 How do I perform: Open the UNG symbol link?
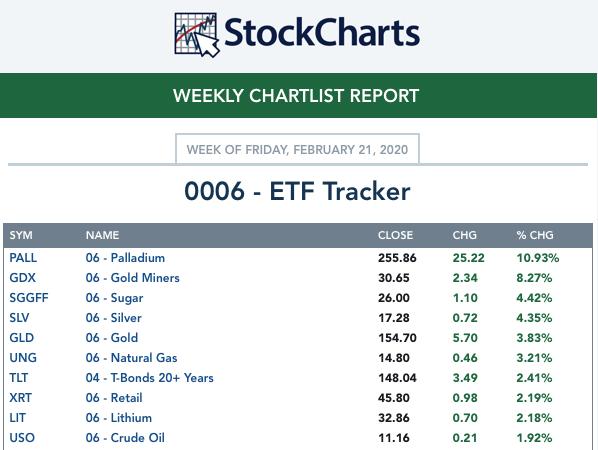pos(23,358)
